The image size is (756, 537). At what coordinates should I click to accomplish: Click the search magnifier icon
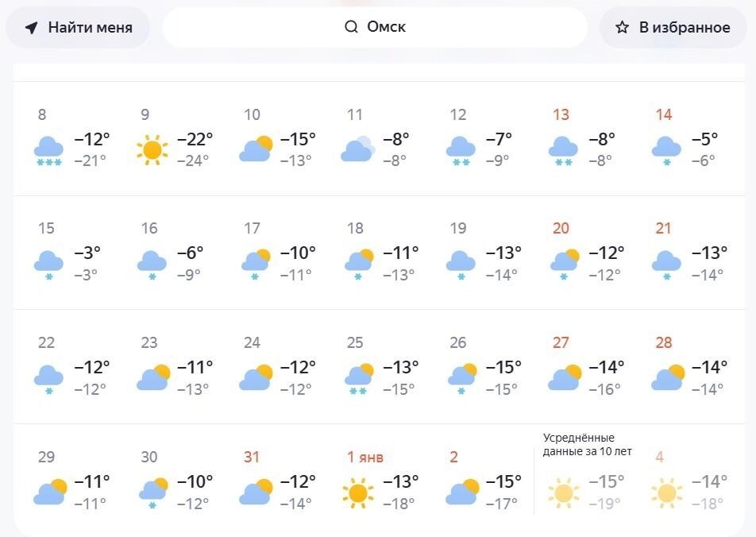pyautogui.click(x=351, y=27)
